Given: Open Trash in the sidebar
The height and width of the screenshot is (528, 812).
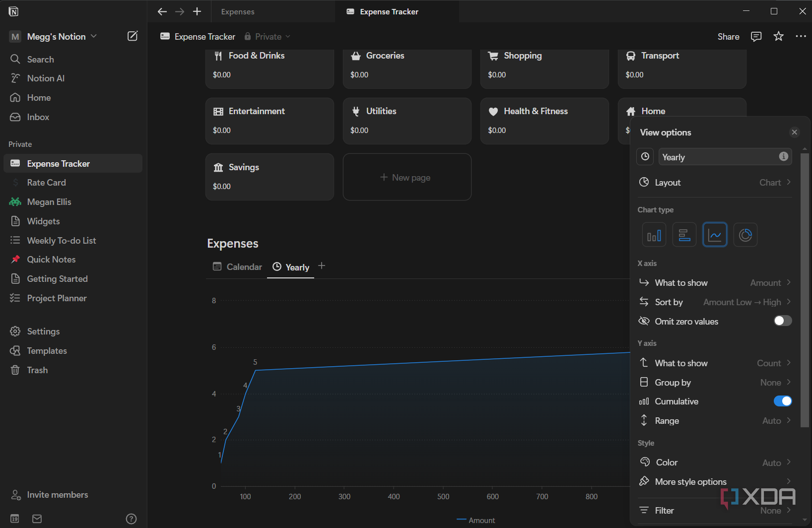Looking at the screenshot, I should click(73, 370).
